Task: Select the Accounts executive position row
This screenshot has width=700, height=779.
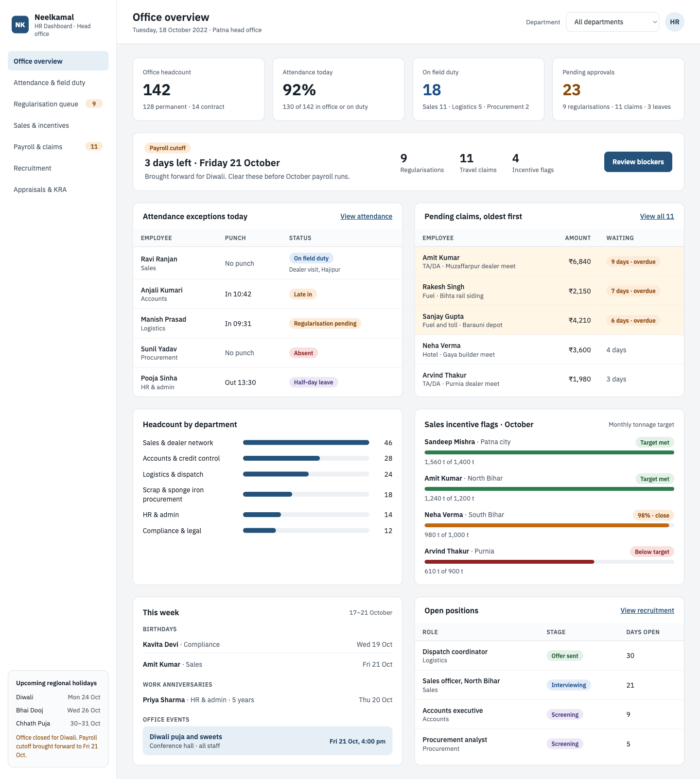Action: point(549,714)
